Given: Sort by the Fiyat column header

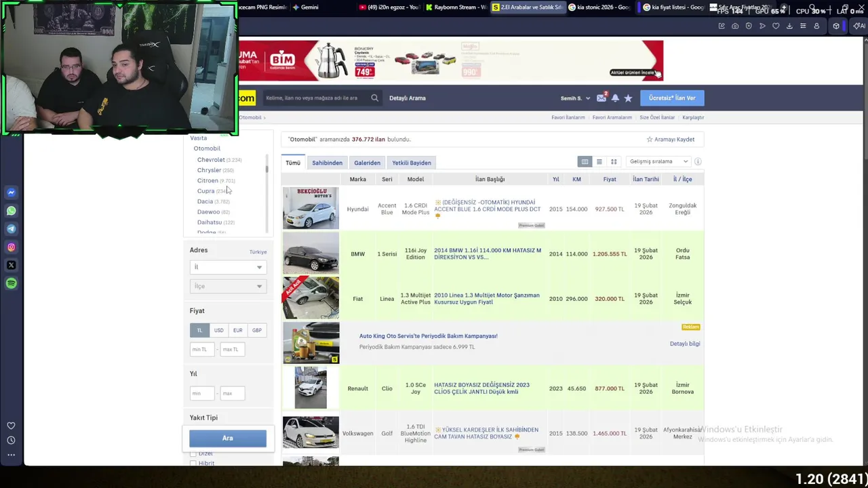Looking at the screenshot, I should [610, 179].
